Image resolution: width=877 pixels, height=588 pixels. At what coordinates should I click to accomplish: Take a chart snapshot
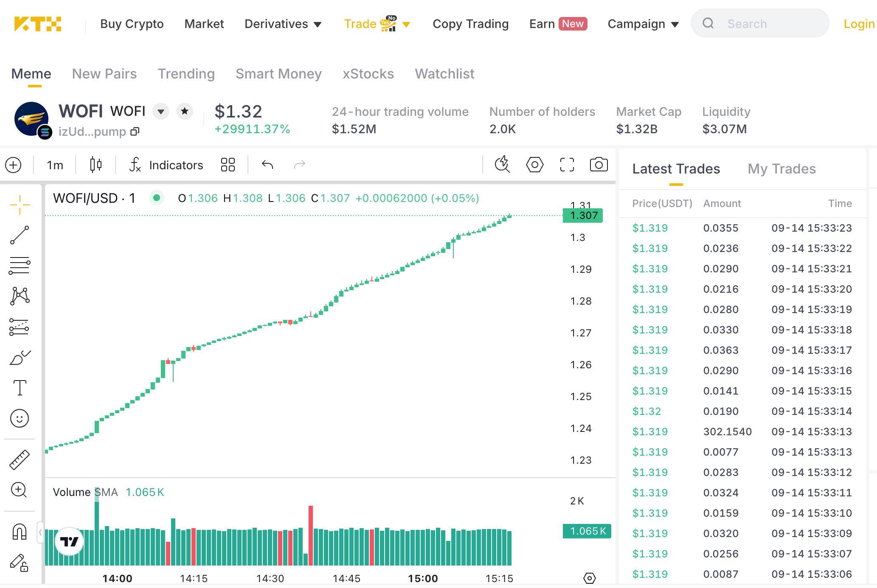coord(599,165)
